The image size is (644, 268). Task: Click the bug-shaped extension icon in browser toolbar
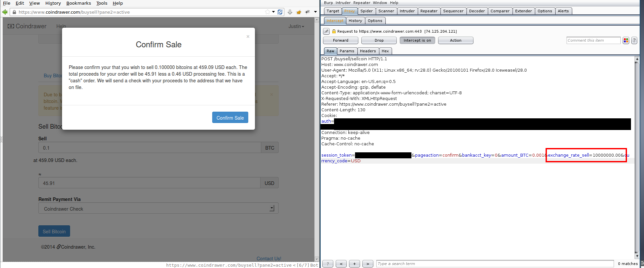307,12
